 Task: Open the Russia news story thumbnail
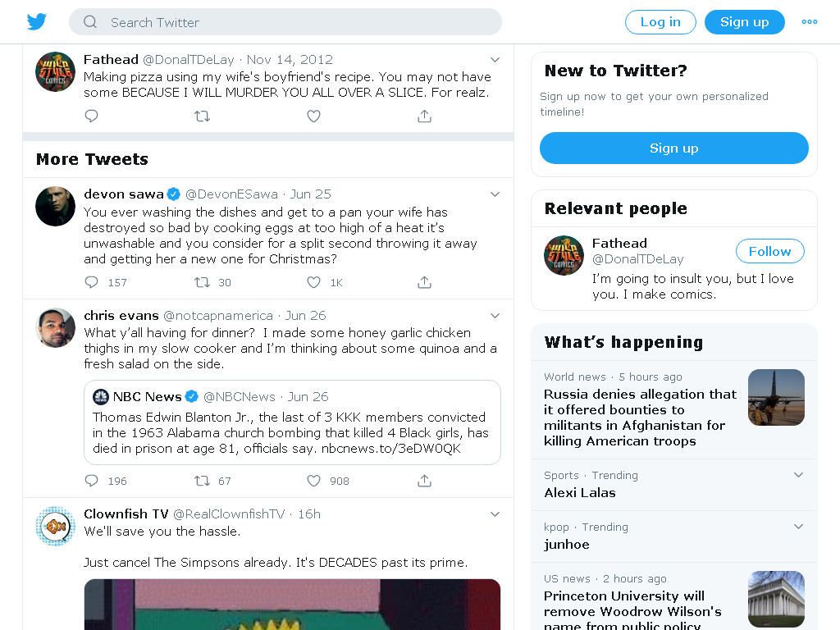coord(776,398)
